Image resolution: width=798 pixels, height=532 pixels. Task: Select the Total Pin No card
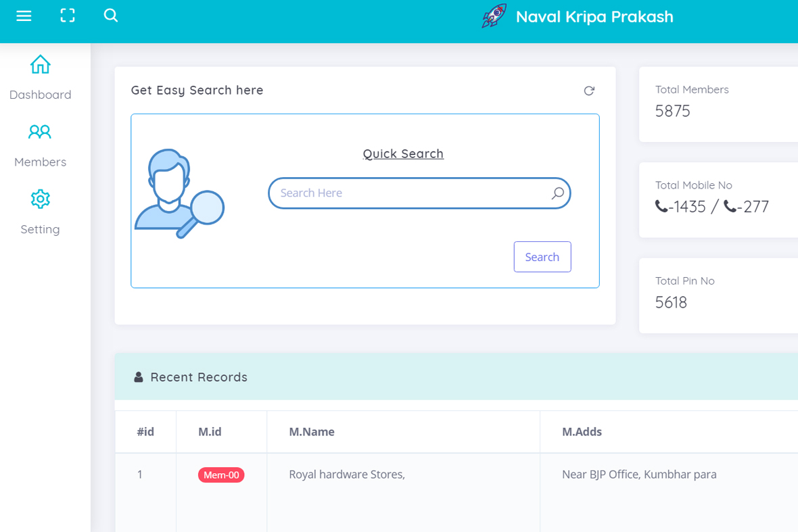click(x=718, y=295)
